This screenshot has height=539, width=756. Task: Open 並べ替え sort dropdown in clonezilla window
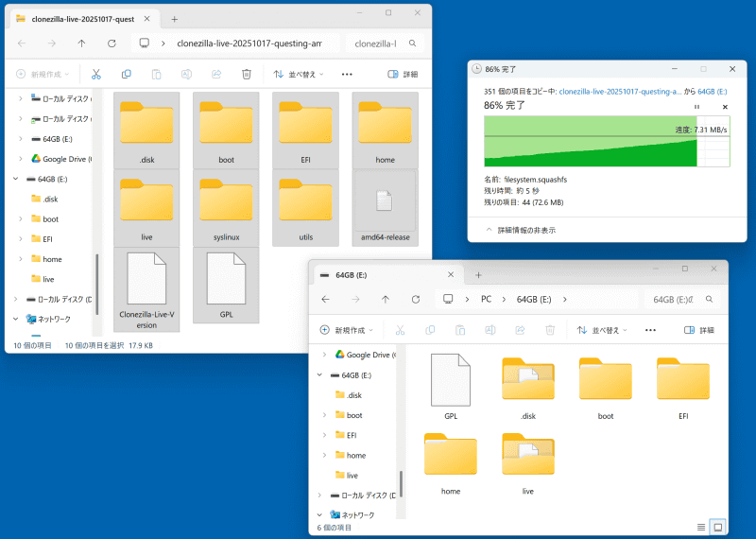299,75
